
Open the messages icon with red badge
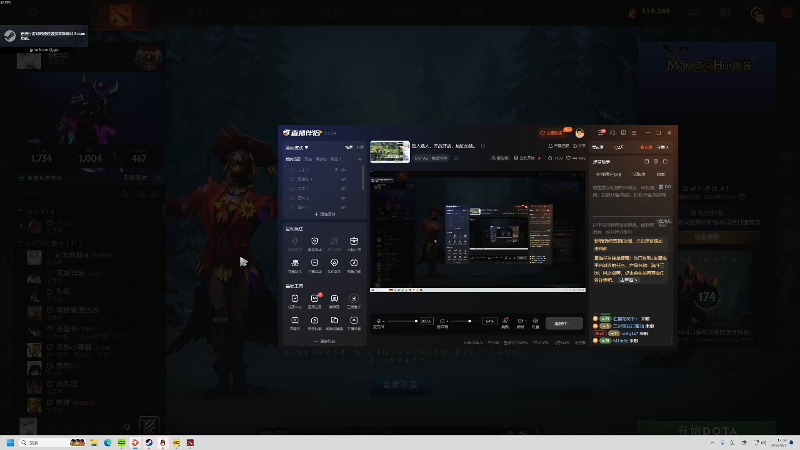(x=601, y=133)
